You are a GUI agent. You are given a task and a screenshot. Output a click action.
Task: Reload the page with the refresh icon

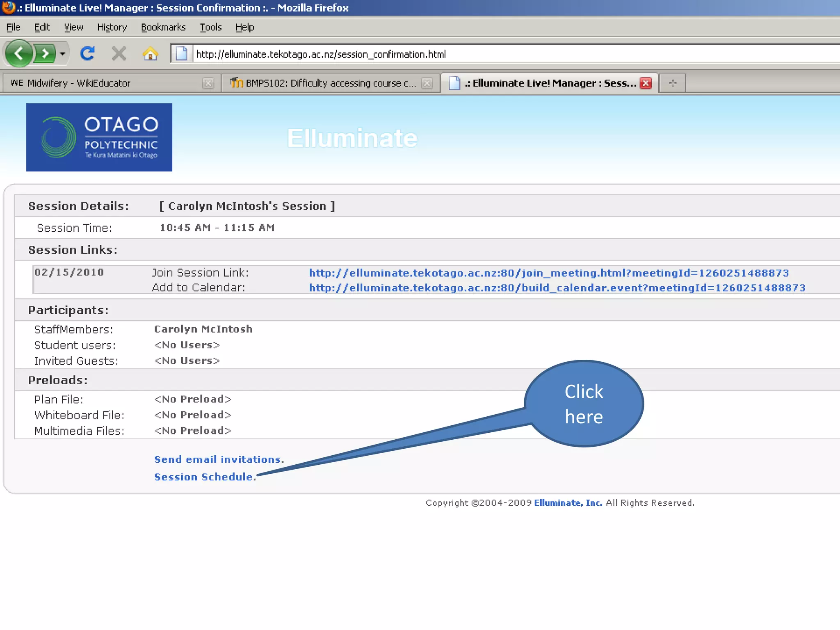click(87, 54)
